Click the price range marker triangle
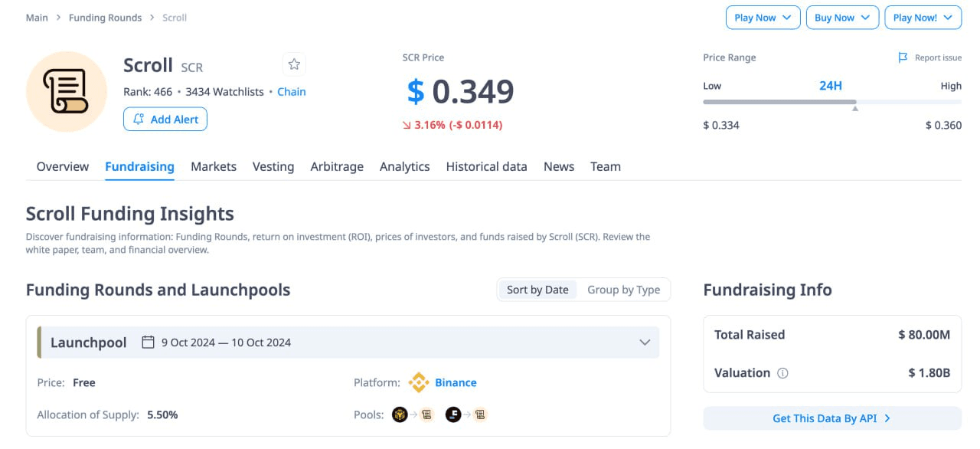 click(x=855, y=109)
